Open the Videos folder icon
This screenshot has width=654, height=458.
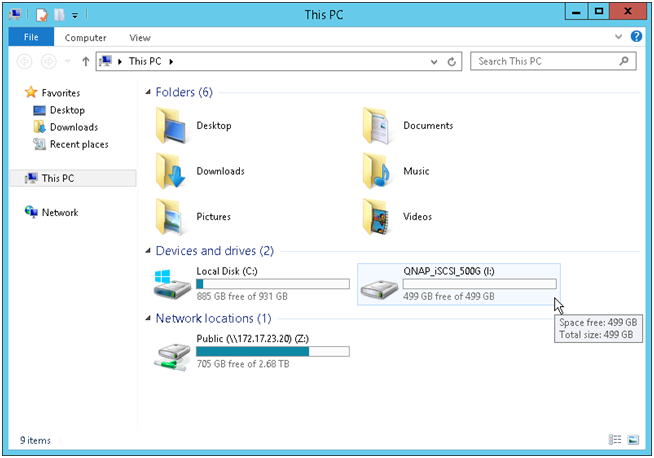pos(379,216)
